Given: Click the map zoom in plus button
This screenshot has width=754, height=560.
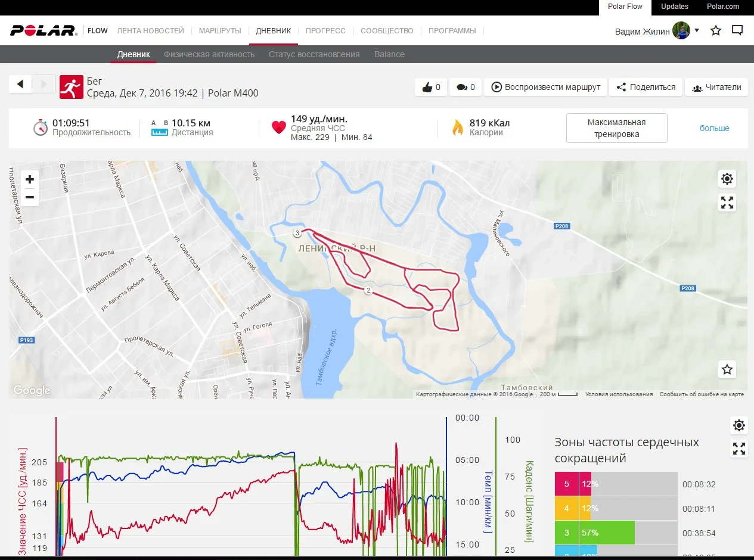Looking at the screenshot, I should coord(30,179).
